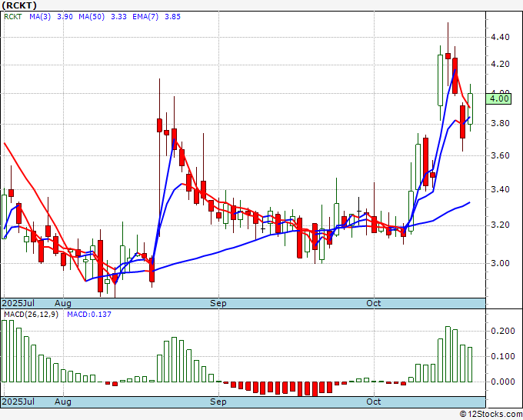Click the 4.40 price axis label

click(x=501, y=37)
